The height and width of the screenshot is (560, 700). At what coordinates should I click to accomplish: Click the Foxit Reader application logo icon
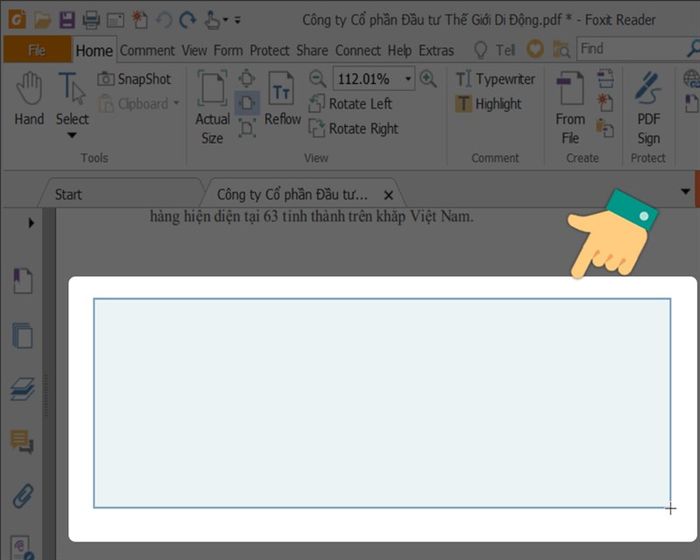click(x=17, y=20)
